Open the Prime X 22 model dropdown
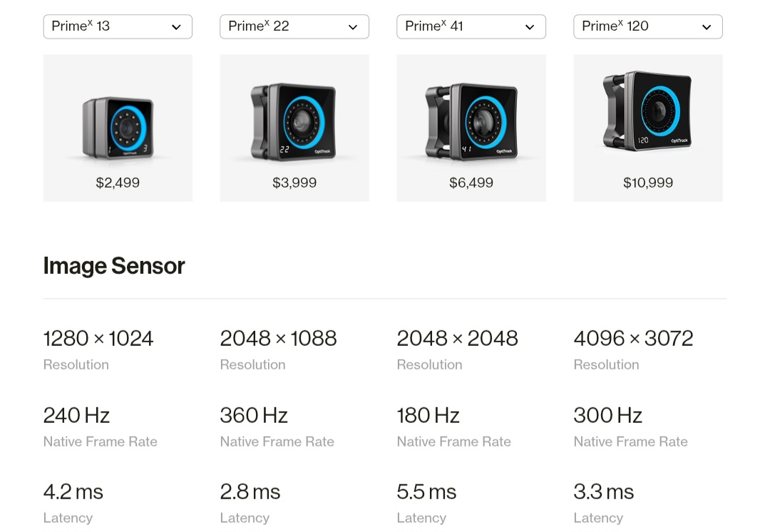Image resolution: width=770 pixels, height=532 pixels. [x=294, y=27]
